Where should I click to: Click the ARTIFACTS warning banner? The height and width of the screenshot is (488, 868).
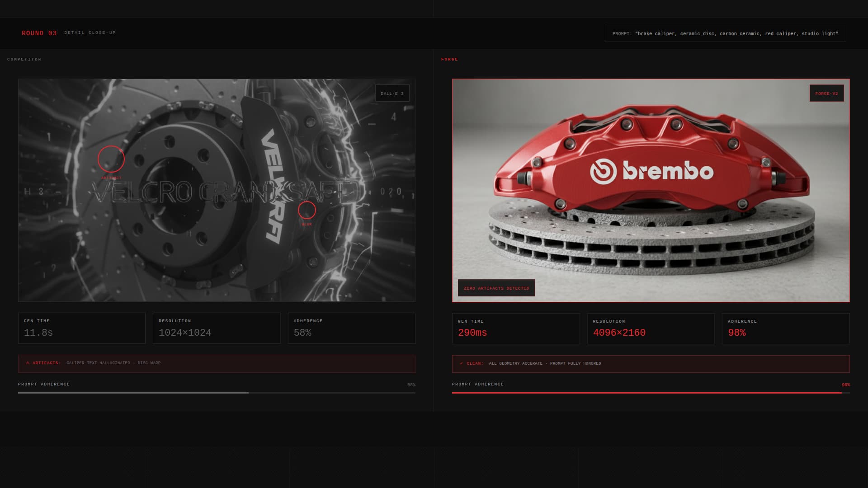[x=216, y=363]
